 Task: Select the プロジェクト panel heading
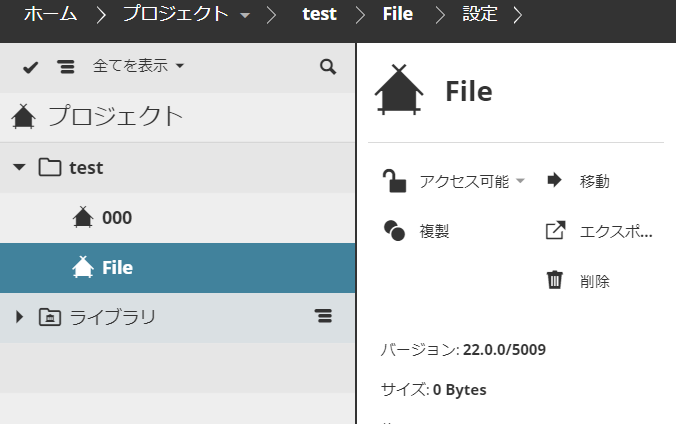(116, 116)
